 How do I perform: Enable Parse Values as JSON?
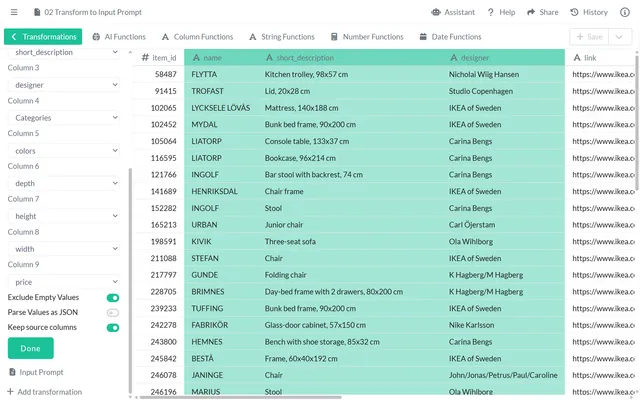click(x=113, y=313)
